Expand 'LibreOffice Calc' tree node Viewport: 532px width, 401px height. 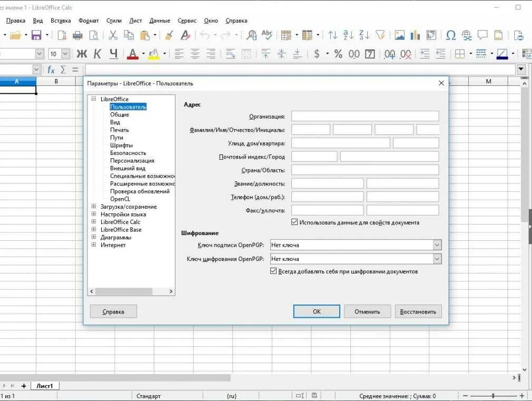tap(94, 221)
